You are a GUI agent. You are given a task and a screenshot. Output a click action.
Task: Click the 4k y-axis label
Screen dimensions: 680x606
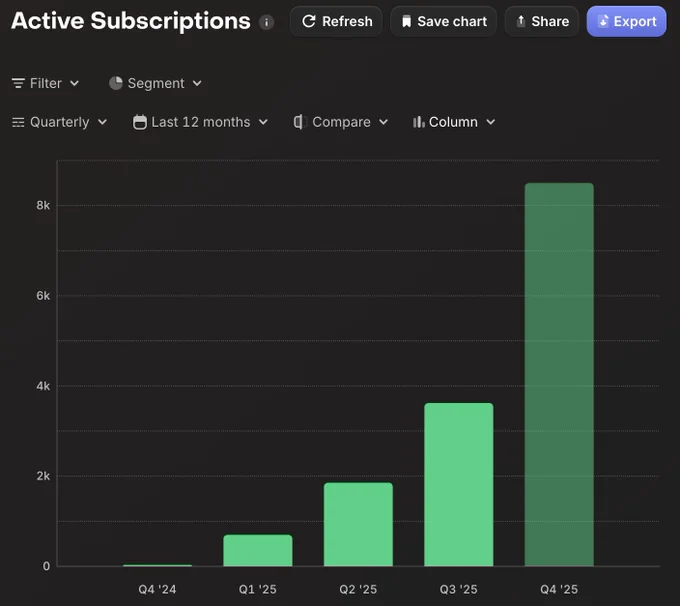click(43, 386)
